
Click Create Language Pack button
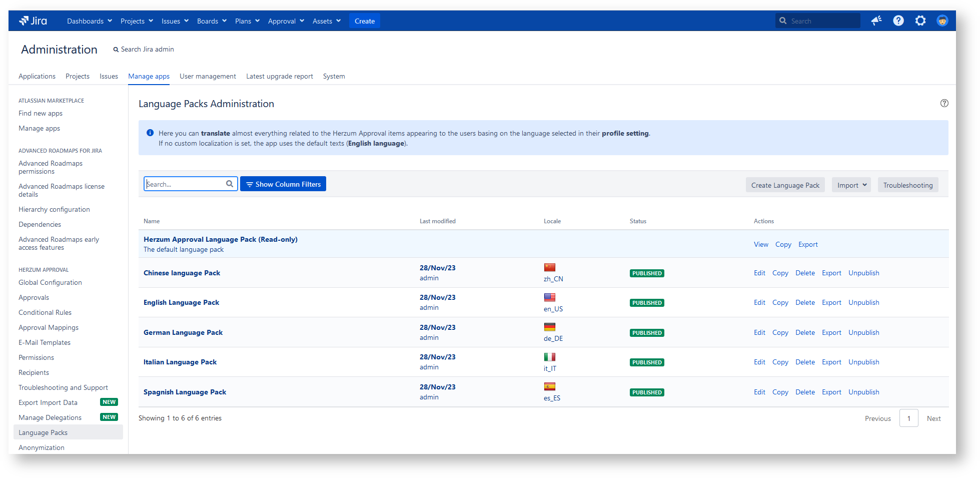click(x=785, y=185)
